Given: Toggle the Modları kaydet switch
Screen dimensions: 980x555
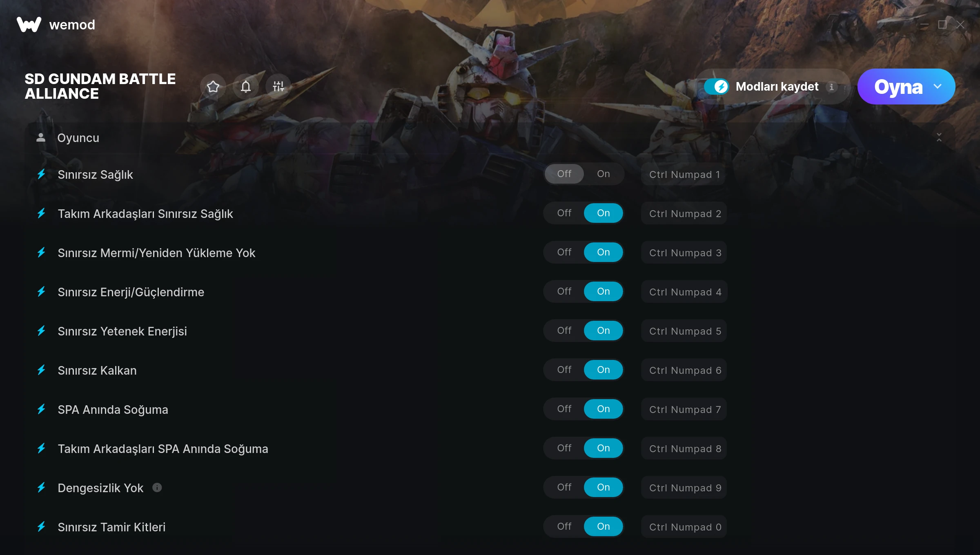Looking at the screenshot, I should tap(717, 87).
